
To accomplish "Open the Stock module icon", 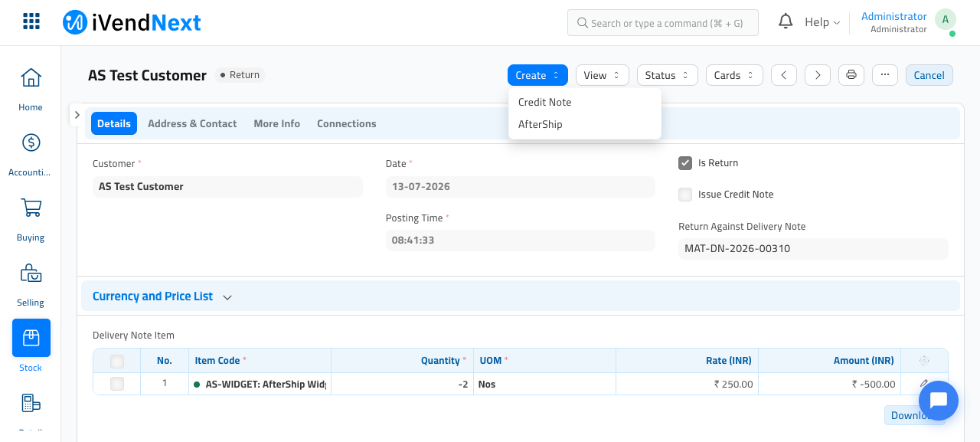I will pyautogui.click(x=31, y=338).
